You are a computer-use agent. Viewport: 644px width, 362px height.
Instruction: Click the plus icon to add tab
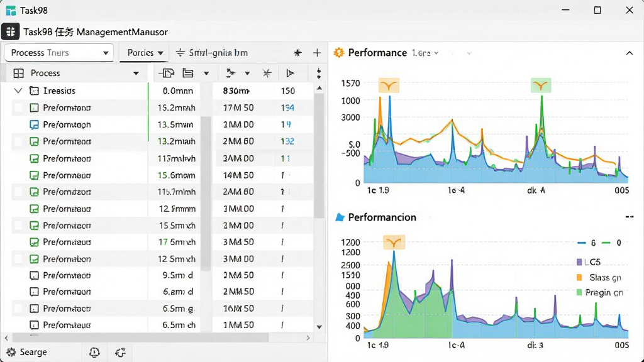point(317,53)
